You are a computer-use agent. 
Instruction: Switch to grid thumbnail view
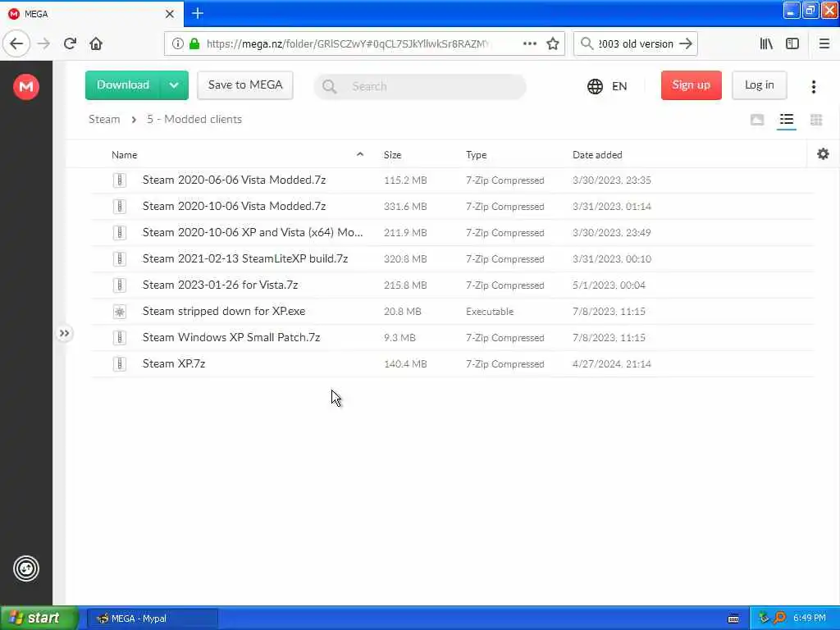point(816,120)
